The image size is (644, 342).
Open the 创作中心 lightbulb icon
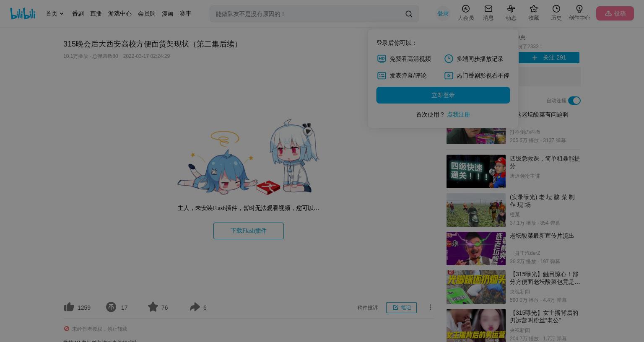pos(579,9)
